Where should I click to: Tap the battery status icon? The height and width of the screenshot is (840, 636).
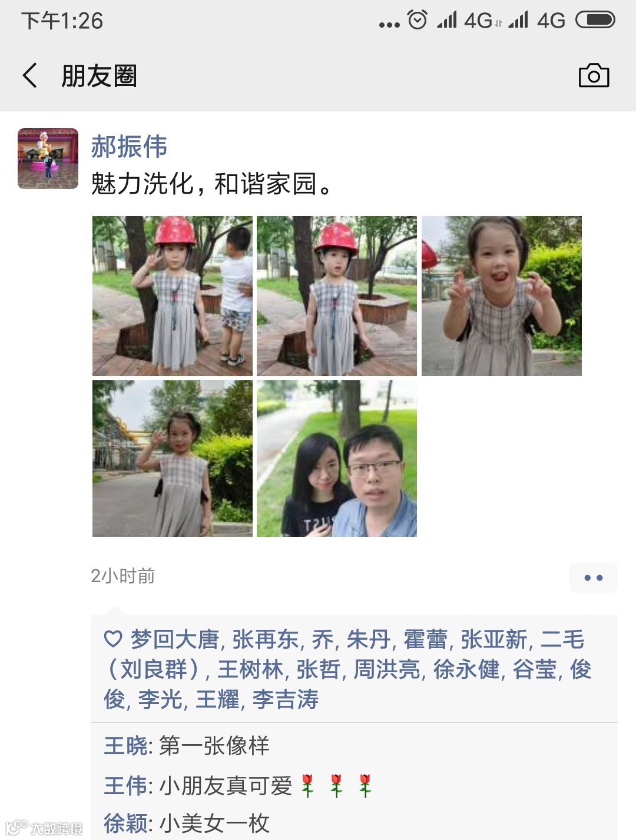coord(595,20)
